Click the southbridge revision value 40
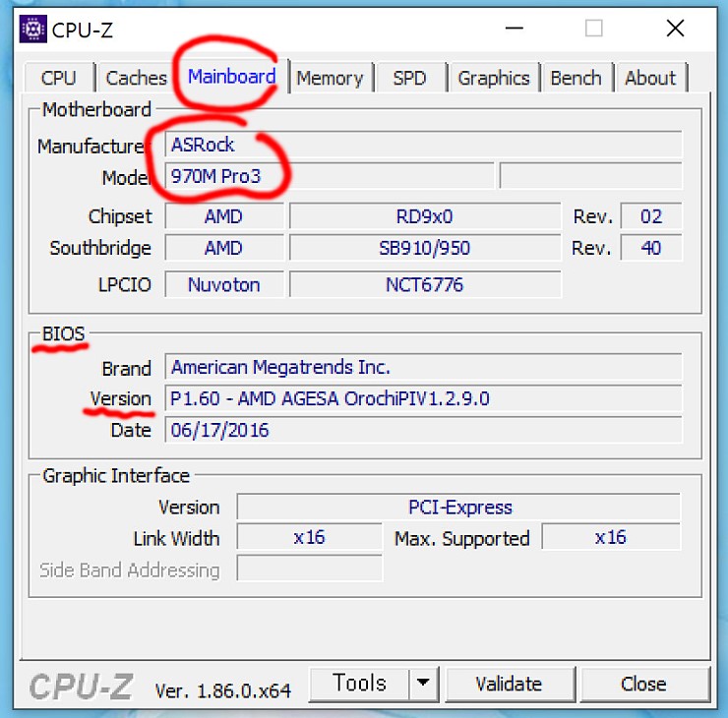 tap(651, 248)
